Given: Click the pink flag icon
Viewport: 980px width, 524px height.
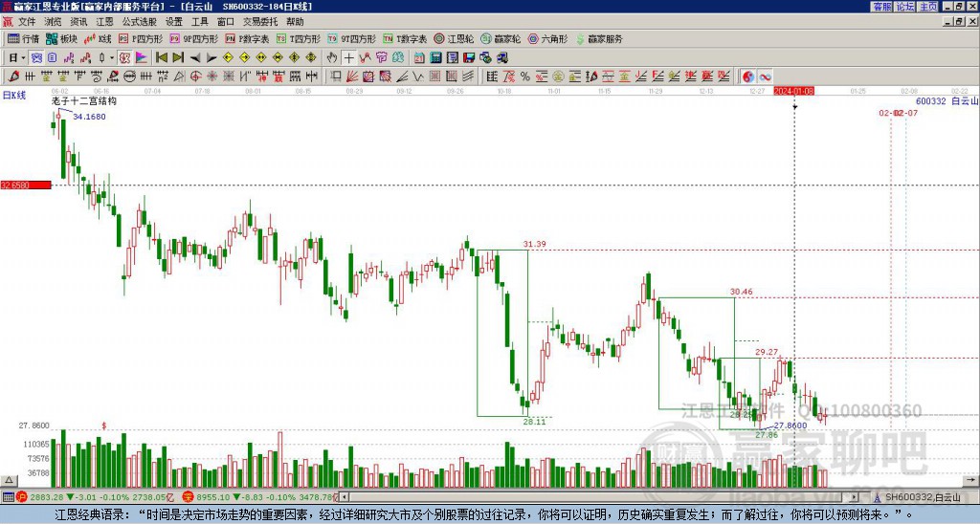Looking at the screenshot, I should coord(142,57).
